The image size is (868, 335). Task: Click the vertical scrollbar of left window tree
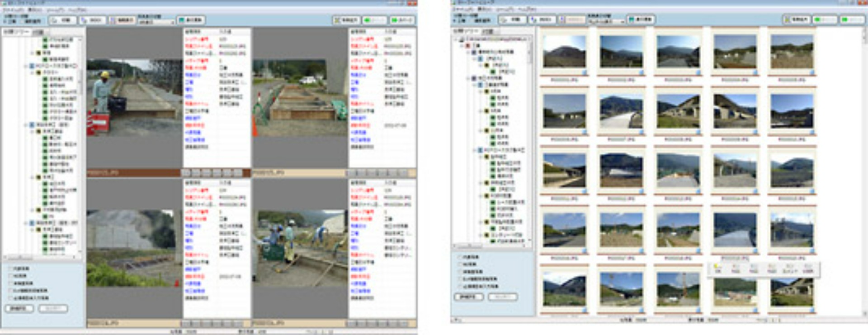tap(80, 145)
